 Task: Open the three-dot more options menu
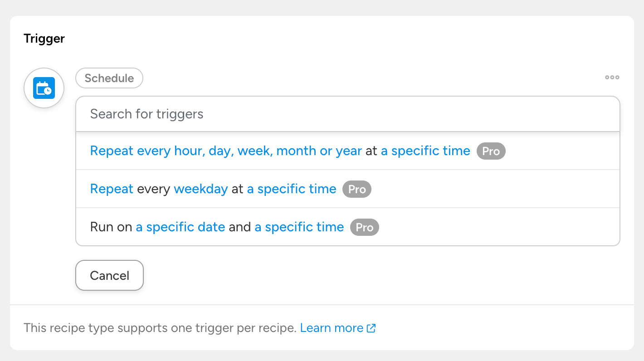coord(612,78)
